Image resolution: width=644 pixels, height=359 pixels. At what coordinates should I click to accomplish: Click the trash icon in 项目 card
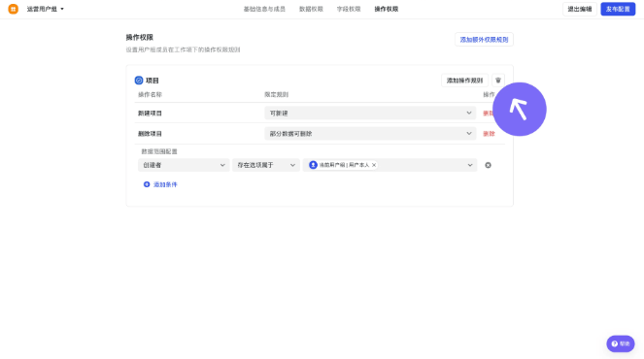tap(498, 81)
